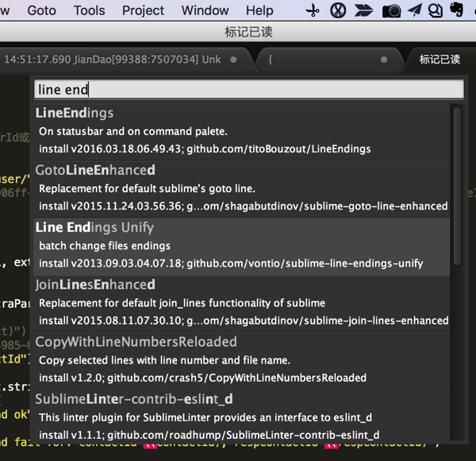Image resolution: width=476 pixels, height=461 pixels.
Task: Open the Window menu
Action: [205, 10]
